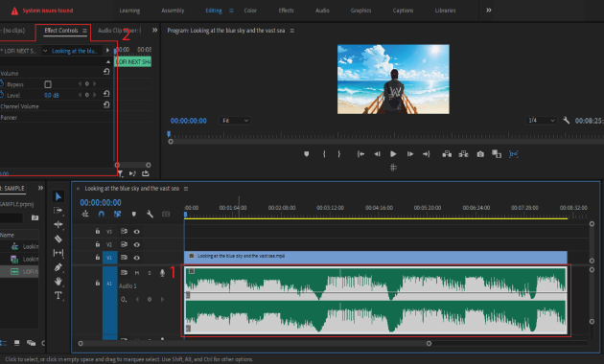Switch to the Effects workspace
The width and height of the screenshot is (604, 364).
click(x=287, y=11)
